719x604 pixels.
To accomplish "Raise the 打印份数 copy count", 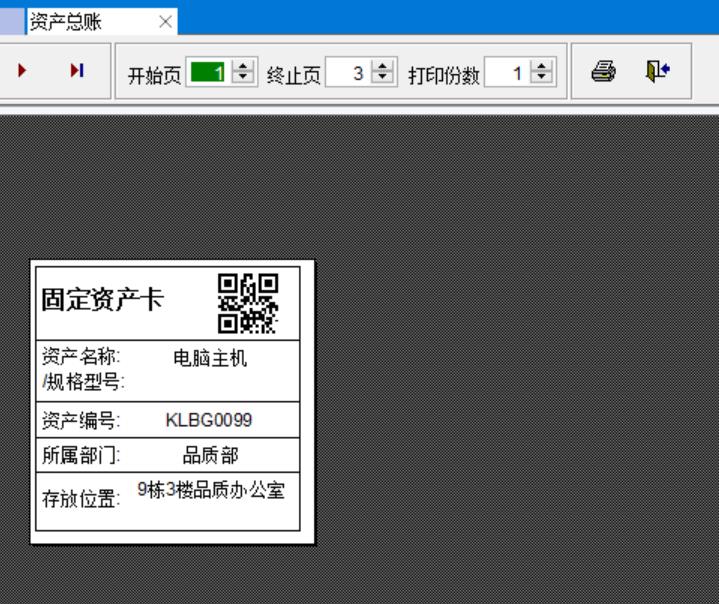I will tap(541, 68).
